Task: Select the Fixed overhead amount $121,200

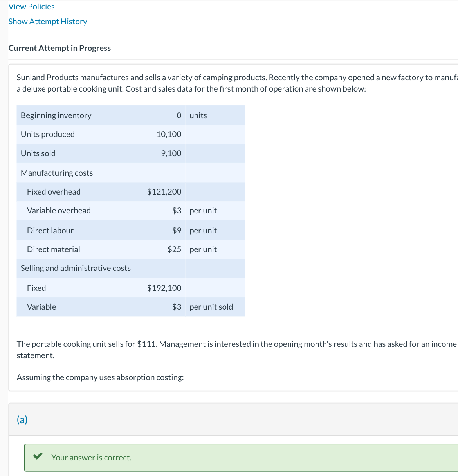Action: [164, 192]
